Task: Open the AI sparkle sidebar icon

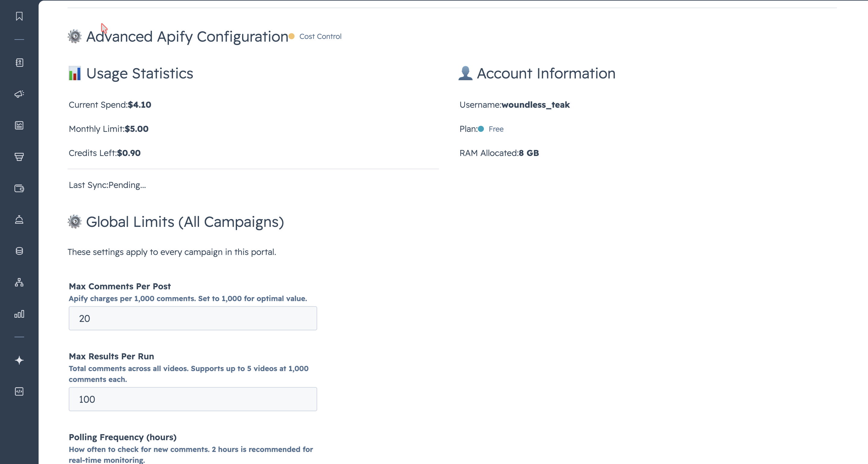Action: (x=19, y=360)
